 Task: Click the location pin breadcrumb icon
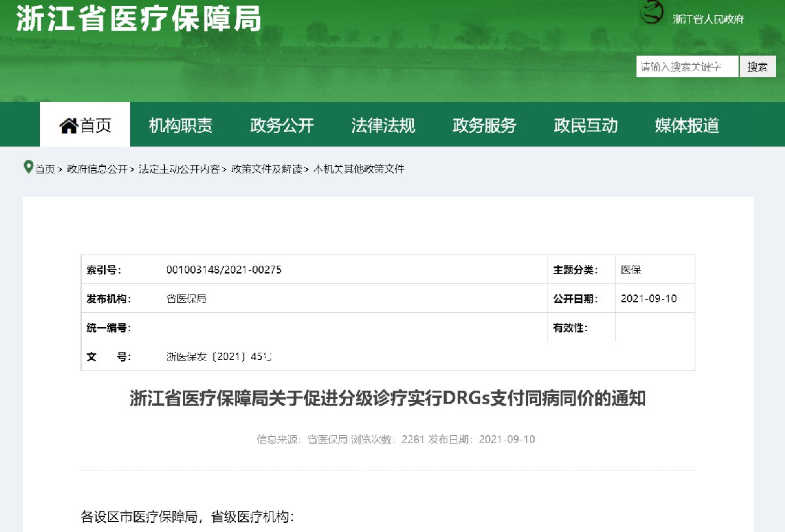[28, 168]
